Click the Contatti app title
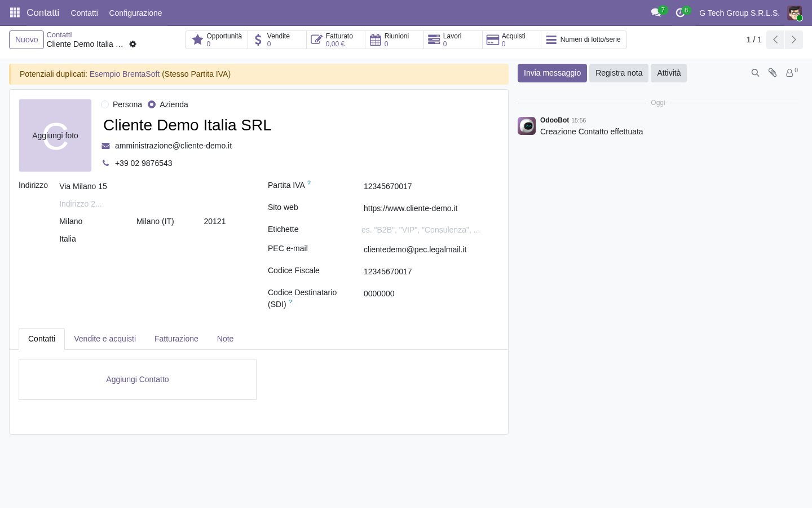The image size is (812, 508). [43, 12]
